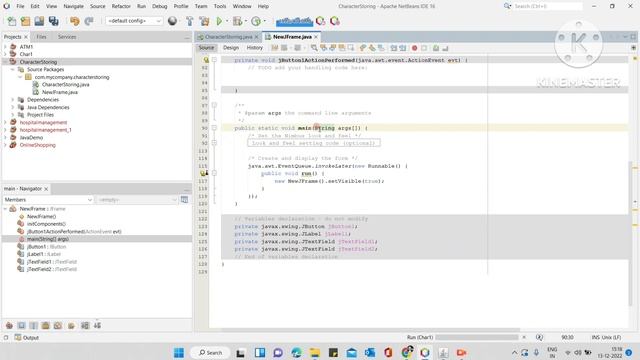Open the Tools menu

(x=220, y=6)
